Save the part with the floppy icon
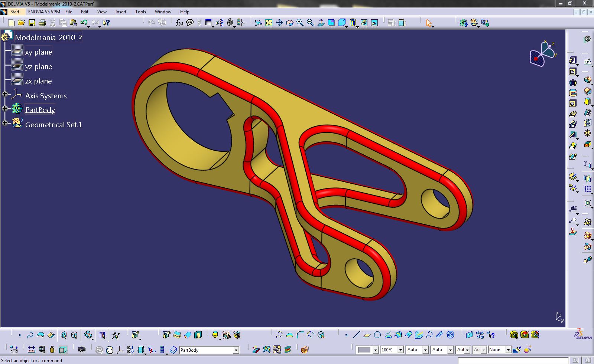The height and width of the screenshot is (364, 594). (x=32, y=23)
